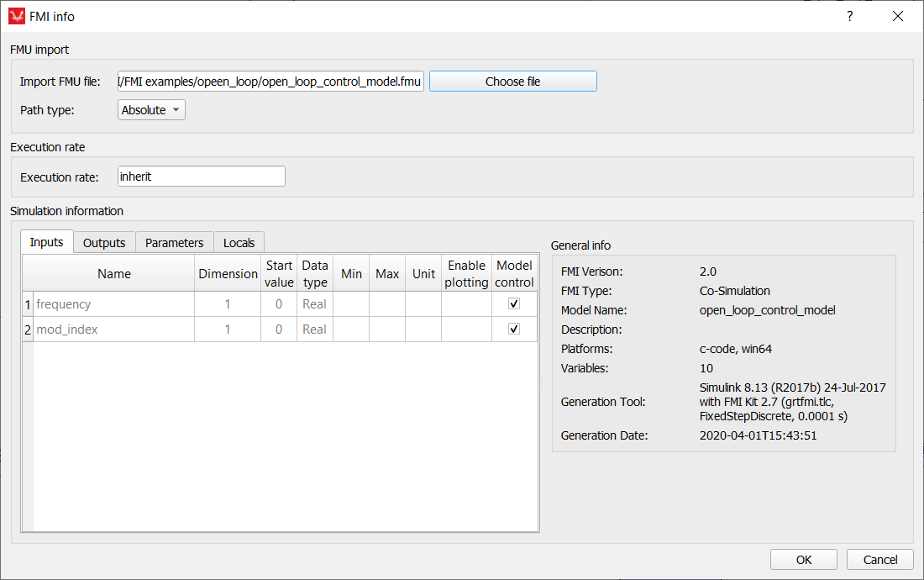
Task: Click the Co-Simulation FMI Type value
Action: click(x=735, y=291)
